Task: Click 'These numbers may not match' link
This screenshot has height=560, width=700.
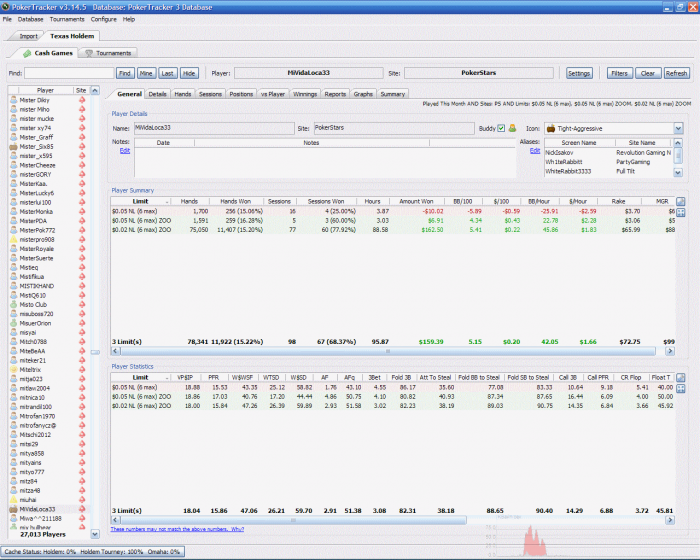Action: tap(177, 529)
